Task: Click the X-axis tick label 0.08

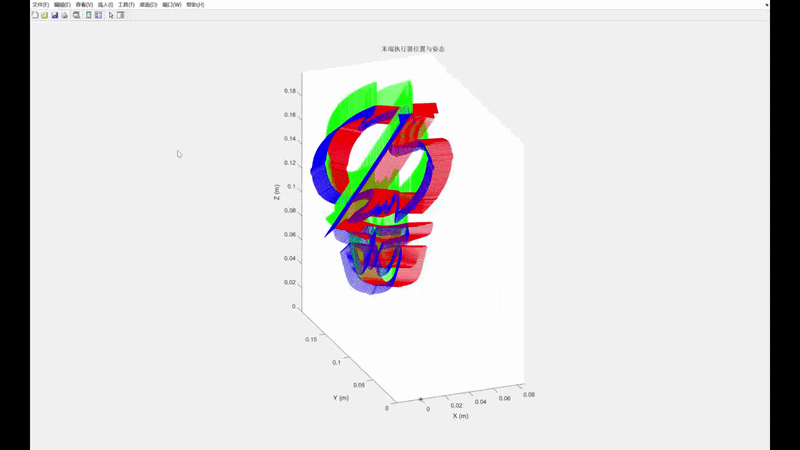Action: click(x=529, y=394)
